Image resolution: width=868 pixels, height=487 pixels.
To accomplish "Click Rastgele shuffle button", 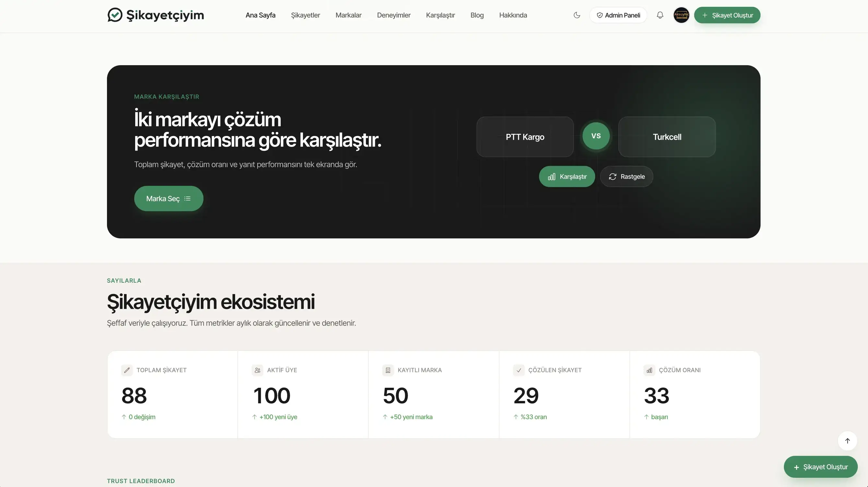I will pyautogui.click(x=627, y=177).
